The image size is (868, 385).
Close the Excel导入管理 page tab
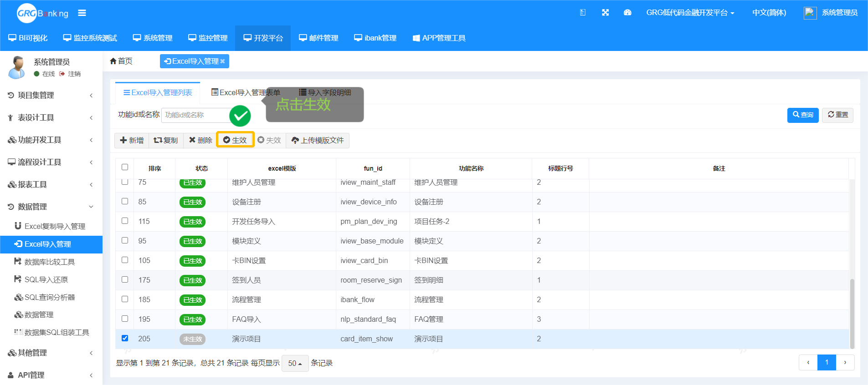coord(222,61)
